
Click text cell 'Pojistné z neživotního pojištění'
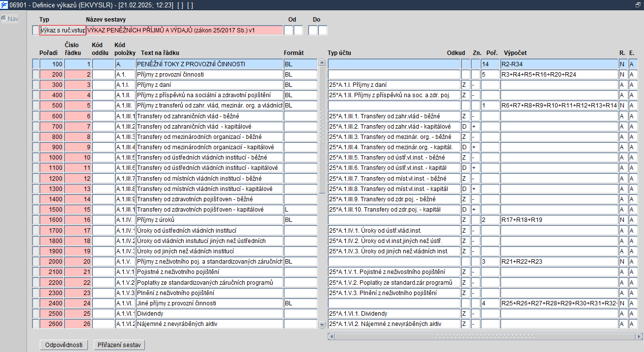click(209, 272)
